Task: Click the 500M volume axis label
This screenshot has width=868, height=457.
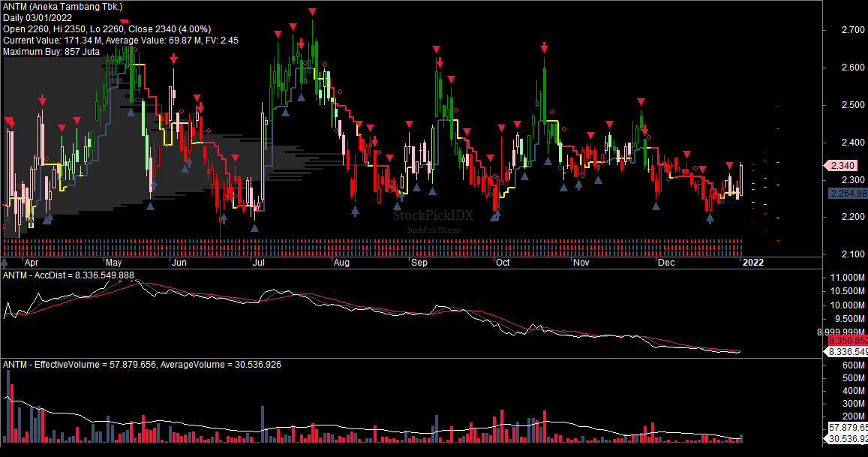Action: pyautogui.click(x=854, y=378)
